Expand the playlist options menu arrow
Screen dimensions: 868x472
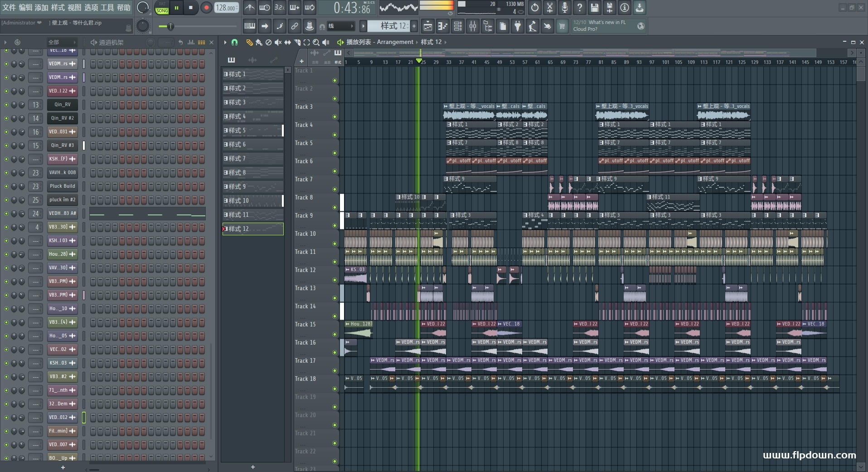click(x=225, y=42)
